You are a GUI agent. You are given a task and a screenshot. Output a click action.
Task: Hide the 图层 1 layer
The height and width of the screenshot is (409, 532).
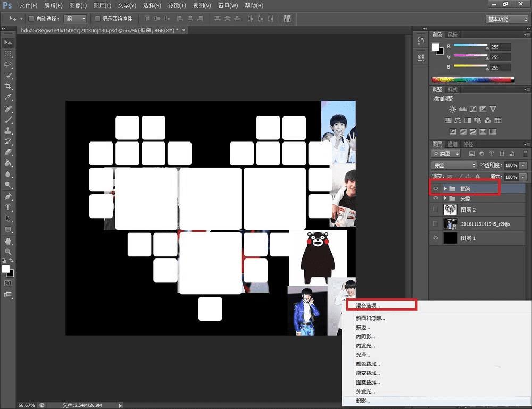[x=436, y=238]
